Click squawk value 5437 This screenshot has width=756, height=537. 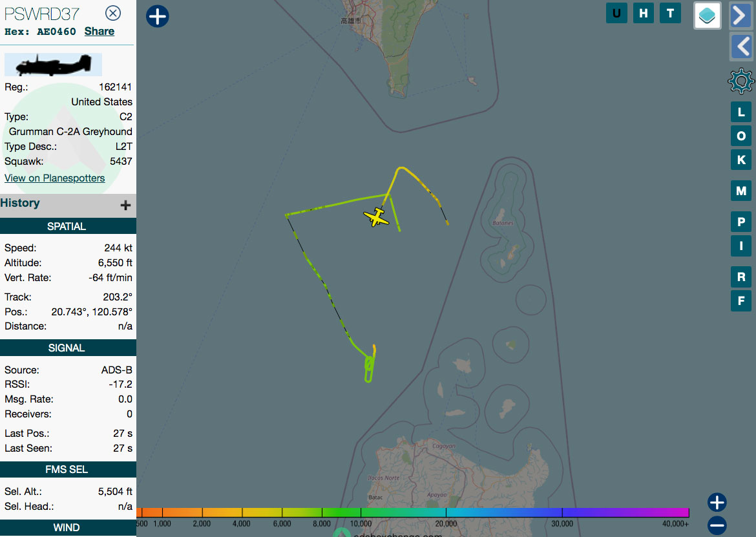tap(121, 162)
